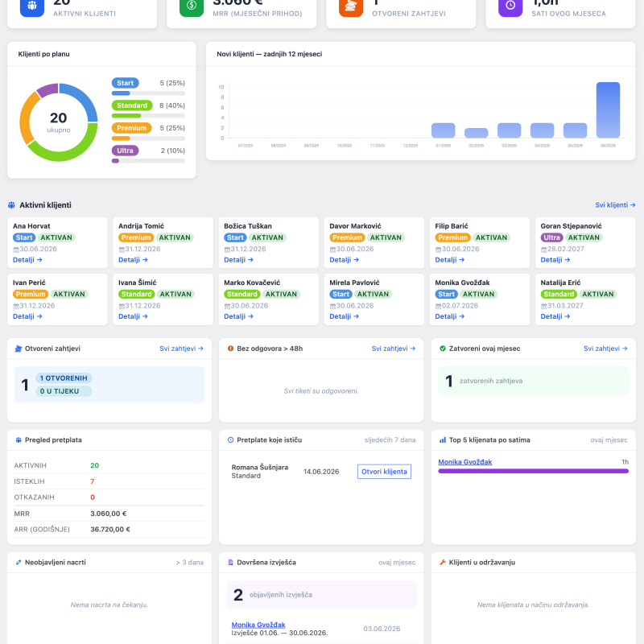Image resolution: width=644 pixels, height=644 pixels.
Task: Click the Start badge on Mirela Pavlović card
Action: tap(341, 294)
